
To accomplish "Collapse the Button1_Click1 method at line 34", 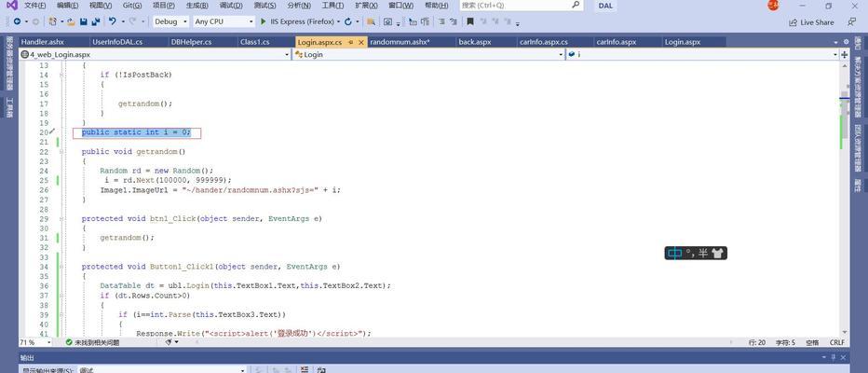I will coord(62,267).
